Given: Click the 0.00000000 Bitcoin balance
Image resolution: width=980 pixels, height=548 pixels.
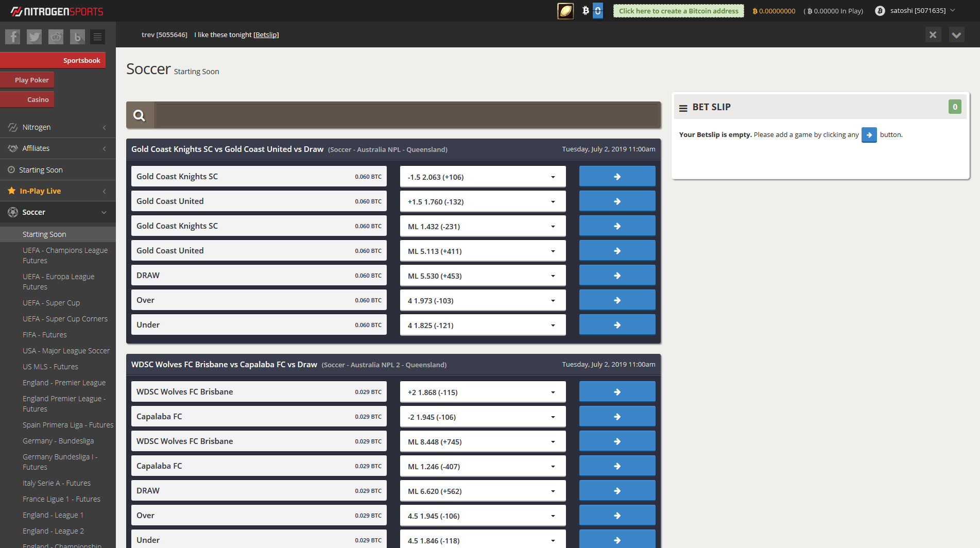Looking at the screenshot, I should 774,11.
